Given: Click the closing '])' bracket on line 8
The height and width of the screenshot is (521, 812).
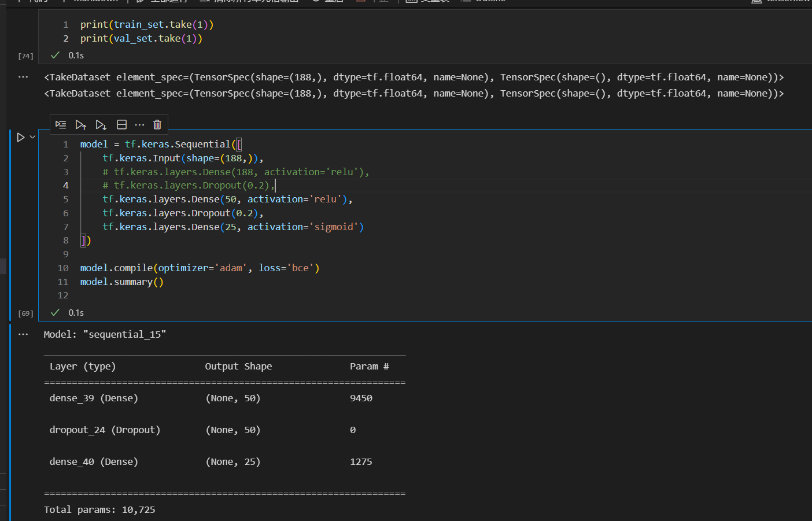Looking at the screenshot, I should tap(86, 241).
